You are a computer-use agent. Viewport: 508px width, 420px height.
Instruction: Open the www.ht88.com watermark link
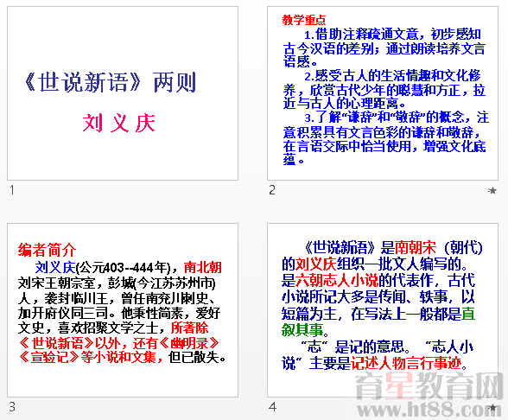(x=430, y=410)
